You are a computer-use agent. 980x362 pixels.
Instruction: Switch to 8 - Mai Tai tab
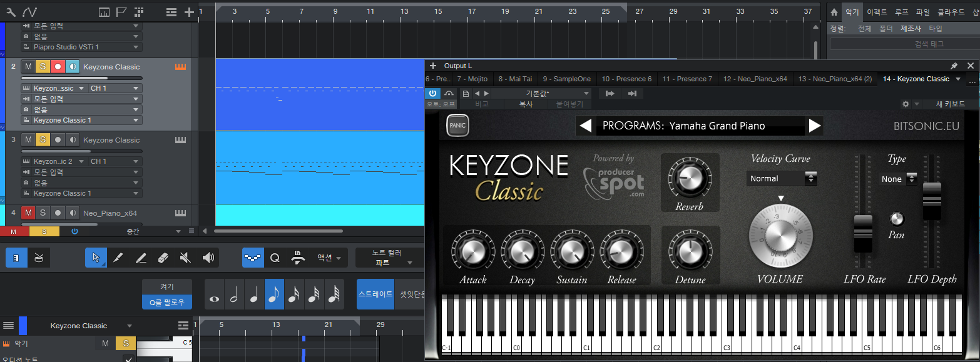(514, 79)
